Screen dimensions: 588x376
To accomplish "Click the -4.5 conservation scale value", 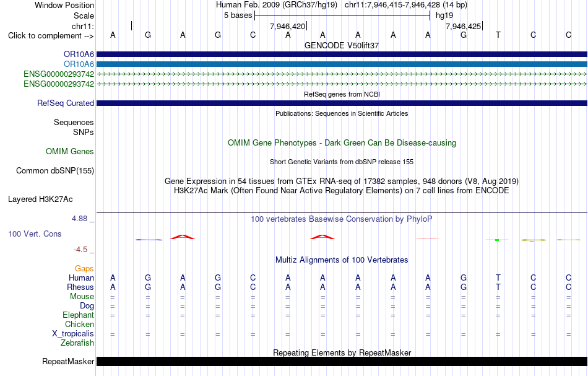I will [80, 250].
